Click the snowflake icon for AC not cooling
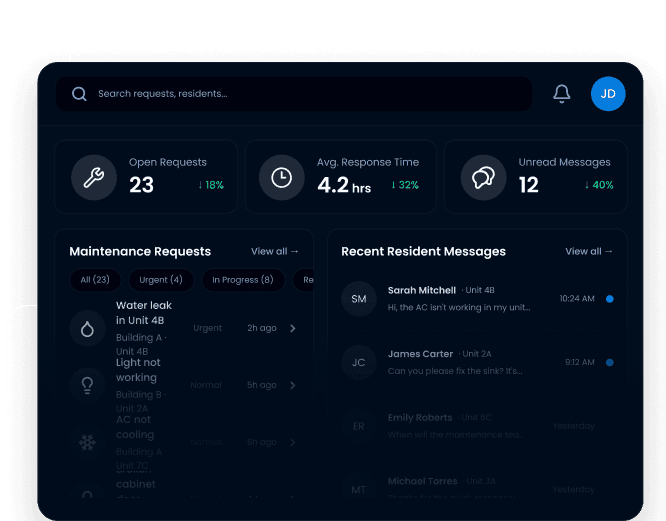Screen dimensions: 666x521 point(87,442)
